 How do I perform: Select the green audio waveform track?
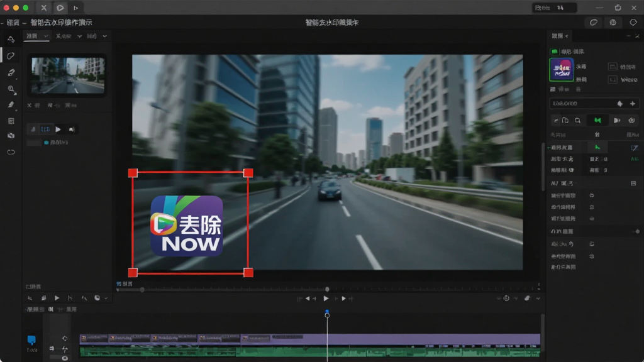[x=310, y=352]
